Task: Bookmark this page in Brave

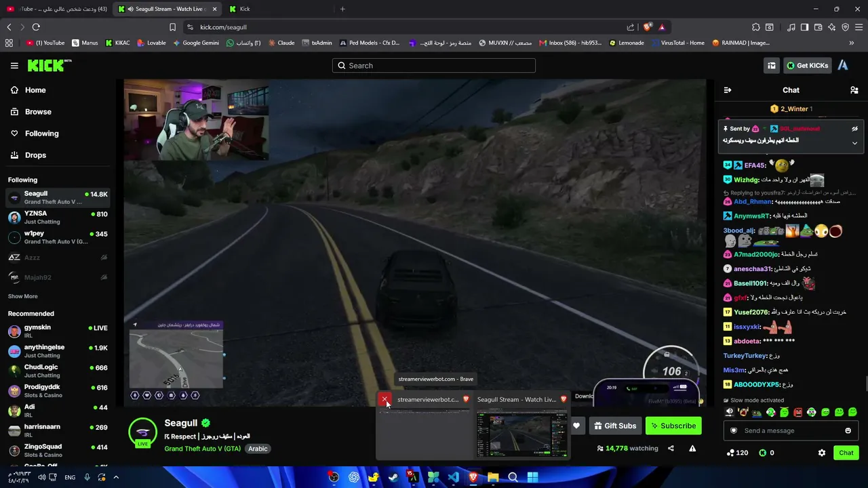Action: click(x=172, y=27)
